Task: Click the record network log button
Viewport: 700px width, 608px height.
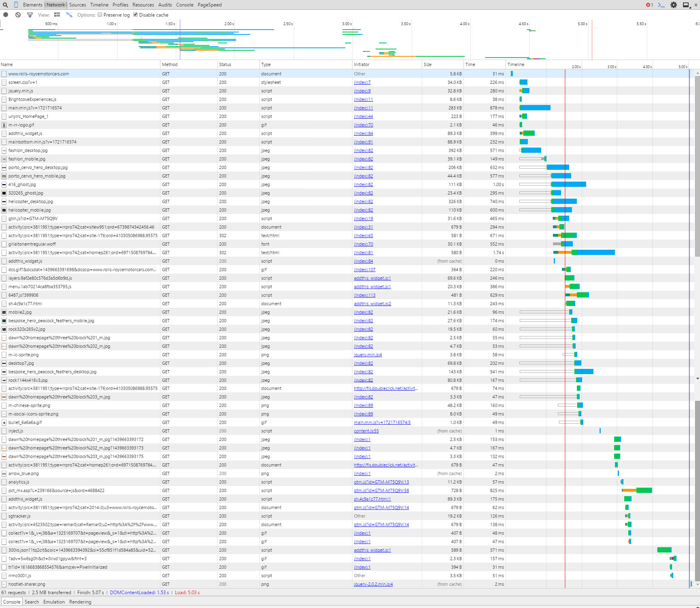Action: click(6, 15)
